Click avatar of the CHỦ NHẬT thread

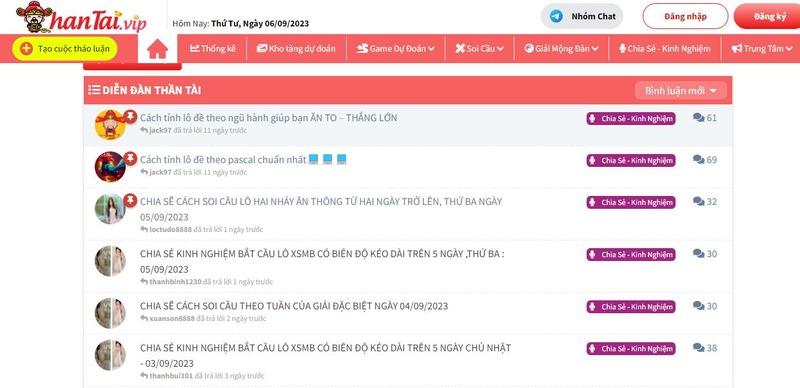(110, 355)
